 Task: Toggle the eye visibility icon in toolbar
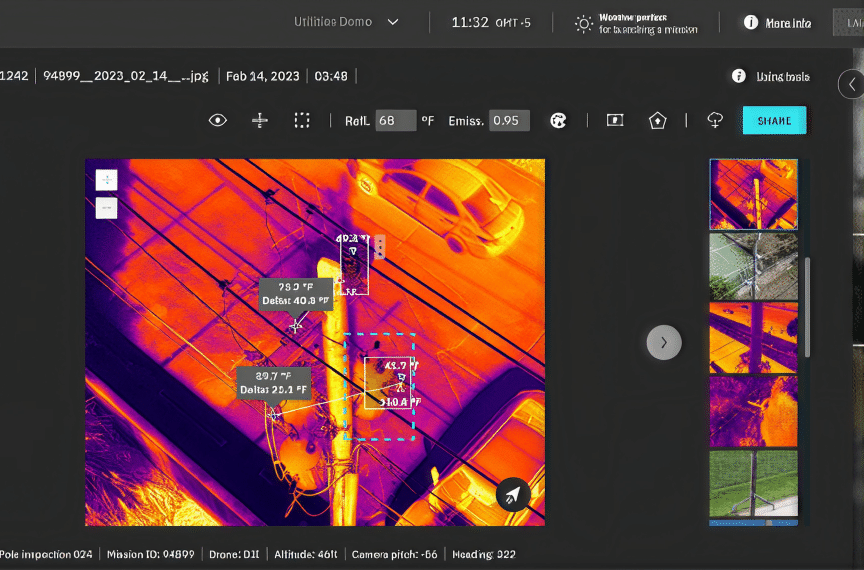218,120
